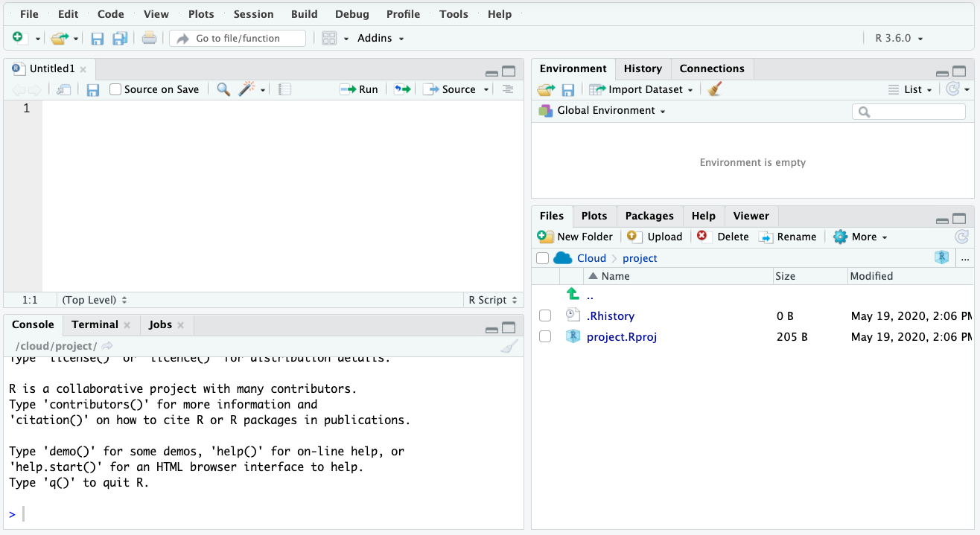Click the print current file icon
Image resolution: width=980 pixels, height=535 pixels.
pos(149,38)
